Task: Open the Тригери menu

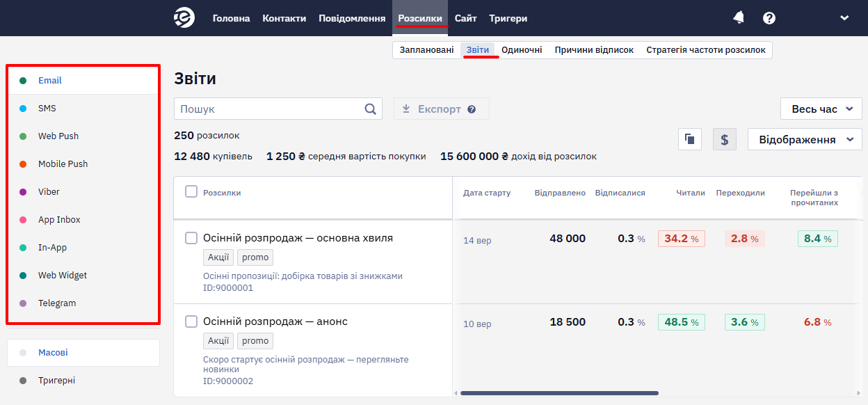Action: pyautogui.click(x=508, y=18)
